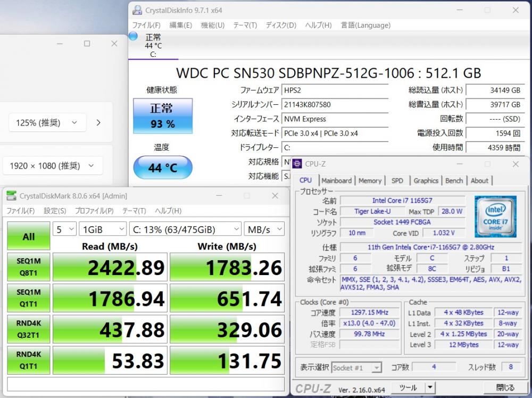This screenshot has height=398, width=532.
Task: Open the ディスク(D) menu in CrystalDiskInfo
Action: (280, 25)
